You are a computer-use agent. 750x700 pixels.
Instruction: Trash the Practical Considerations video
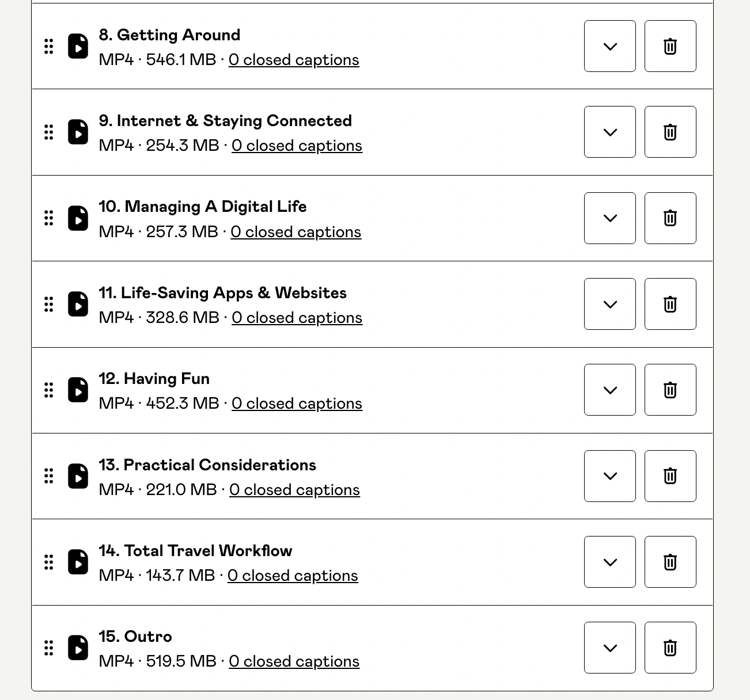(670, 476)
